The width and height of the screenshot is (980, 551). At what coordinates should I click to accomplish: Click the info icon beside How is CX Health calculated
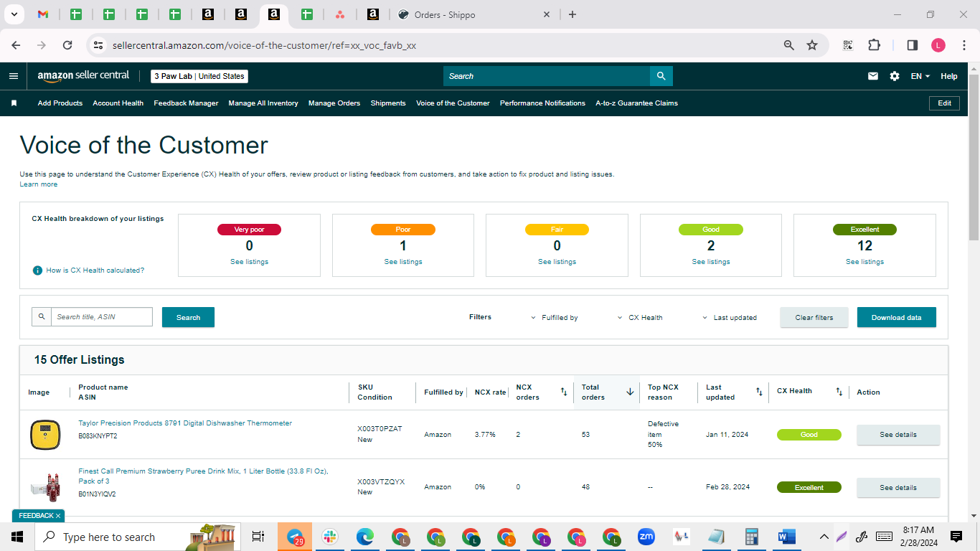point(37,270)
